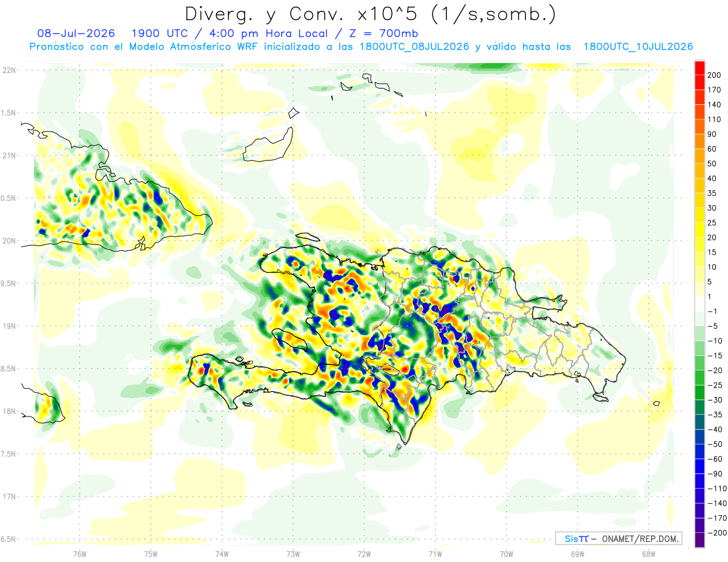Click the '73W' longitude axis label
Image resolution: width=728 pixels, height=562 pixels.
pyautogui.click(x=293, y=553)
